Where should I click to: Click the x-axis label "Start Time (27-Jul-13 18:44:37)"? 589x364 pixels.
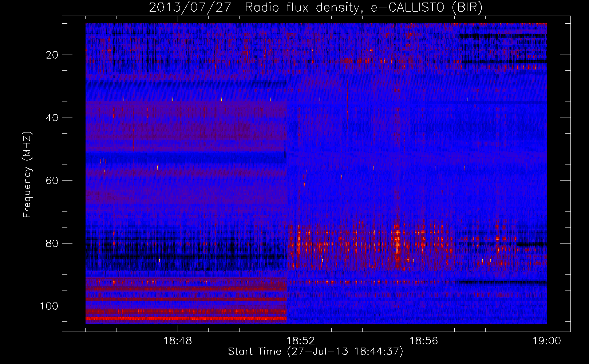coord(316,352)
